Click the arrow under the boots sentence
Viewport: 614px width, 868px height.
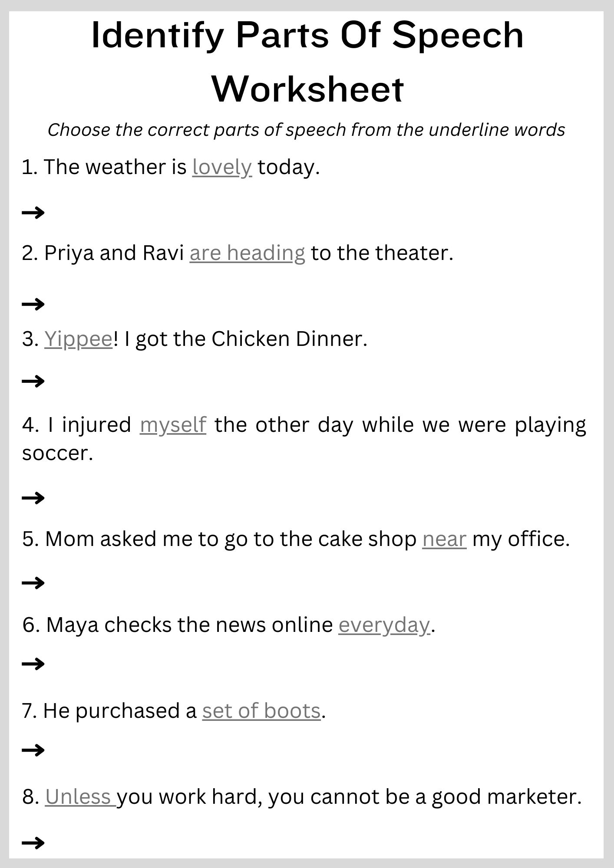click(x=33, y=750)
